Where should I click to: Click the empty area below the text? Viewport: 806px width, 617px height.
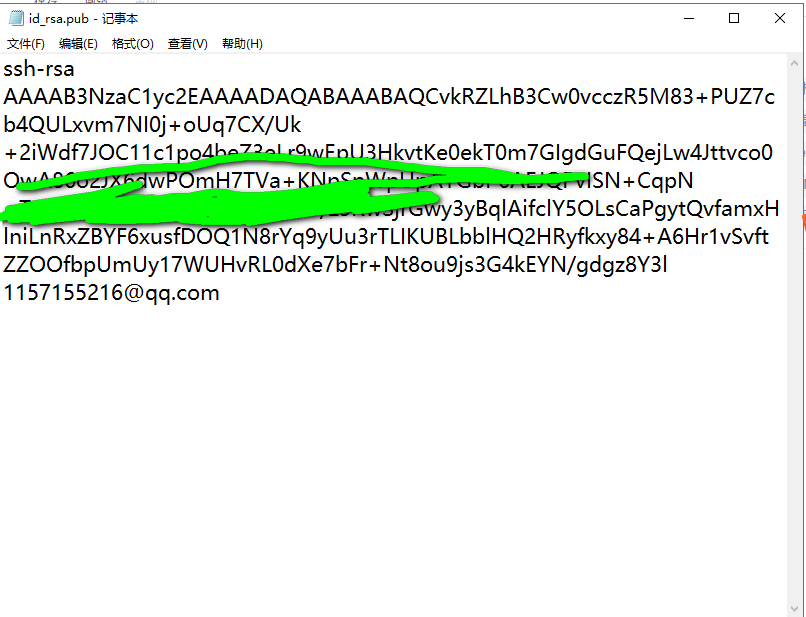pyautogui.click(x=393, y=452)
